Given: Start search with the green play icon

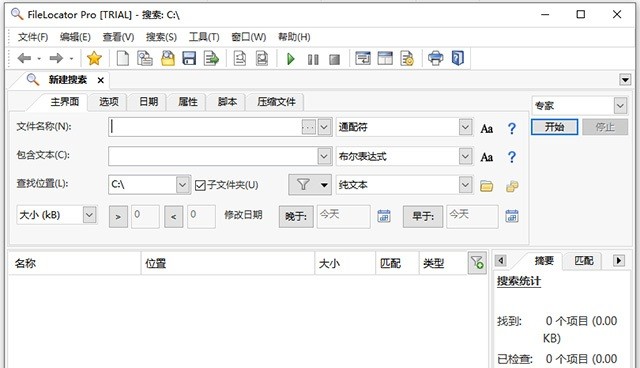Looking at the screenshot, I should click(291, 59).
